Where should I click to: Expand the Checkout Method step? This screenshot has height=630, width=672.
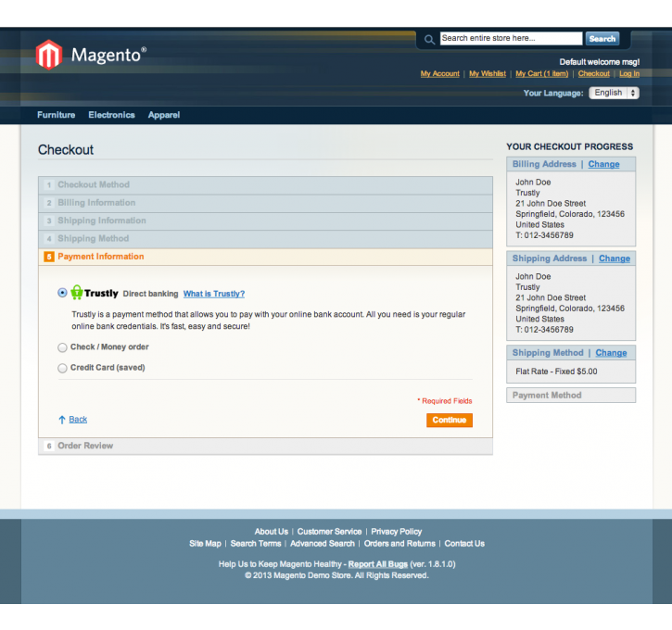tap(265, 185)
